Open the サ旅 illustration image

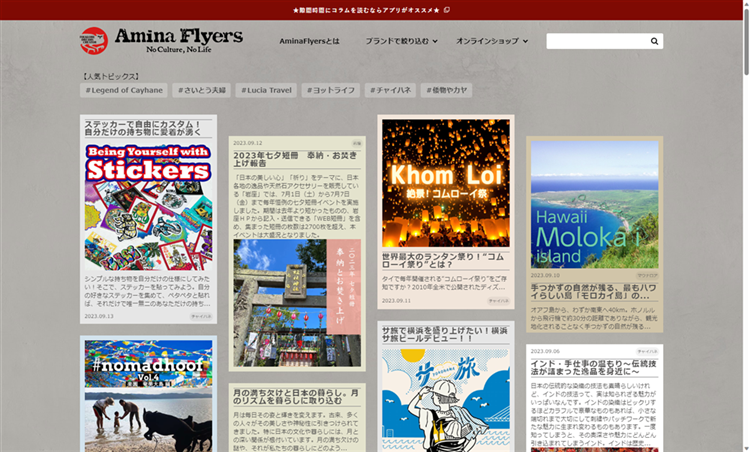pyautogui.click(x=446, y=400)
